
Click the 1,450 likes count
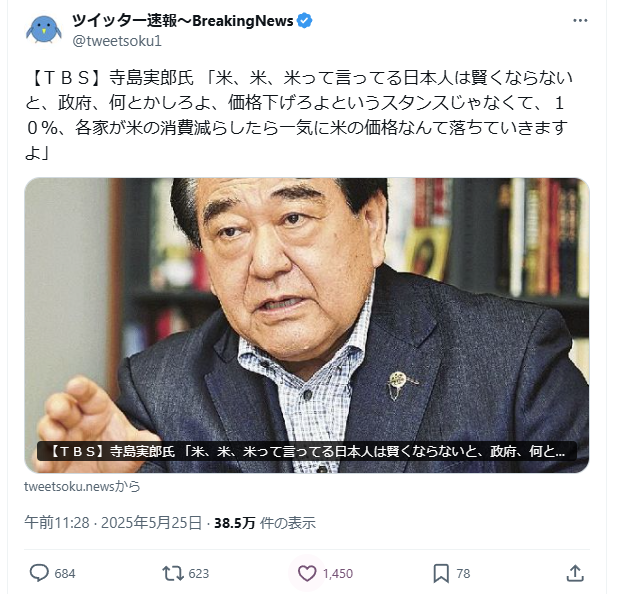coord(338,573)
